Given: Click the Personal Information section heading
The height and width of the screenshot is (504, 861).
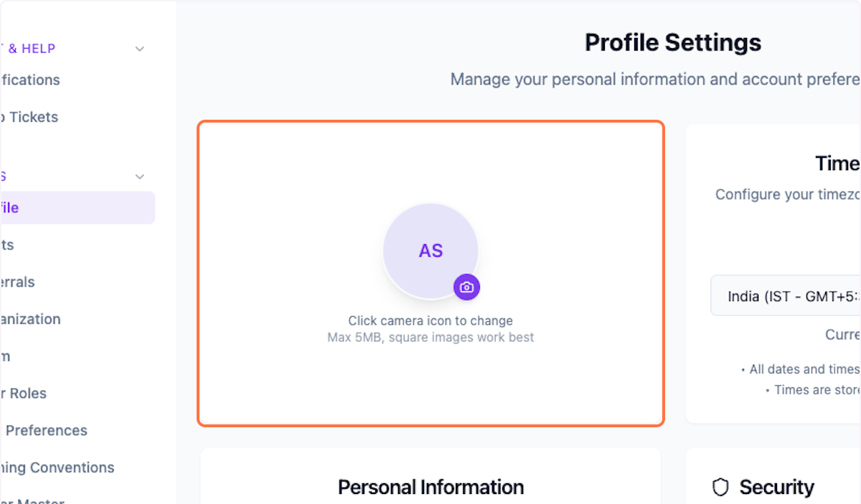Looking at the screenshot, I should click(430, 487).
